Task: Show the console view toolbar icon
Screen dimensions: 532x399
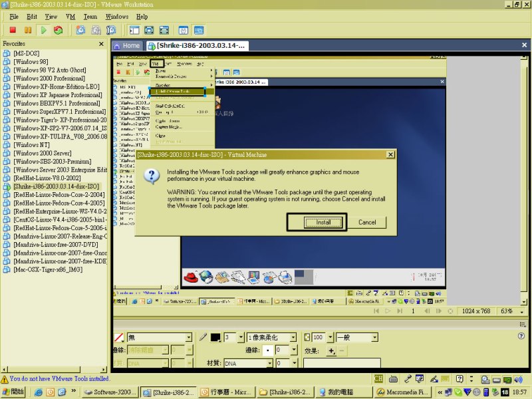Action: (199, 30)
